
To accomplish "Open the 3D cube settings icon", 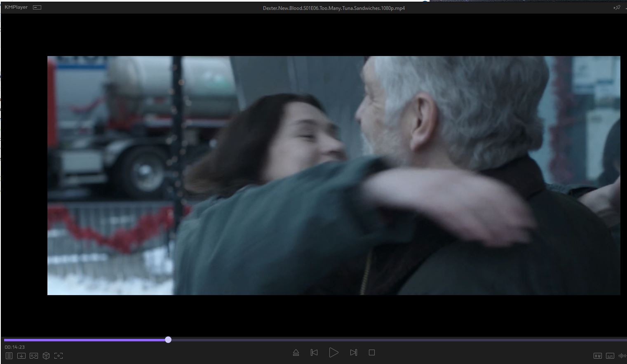I will [x=46, y=356].
